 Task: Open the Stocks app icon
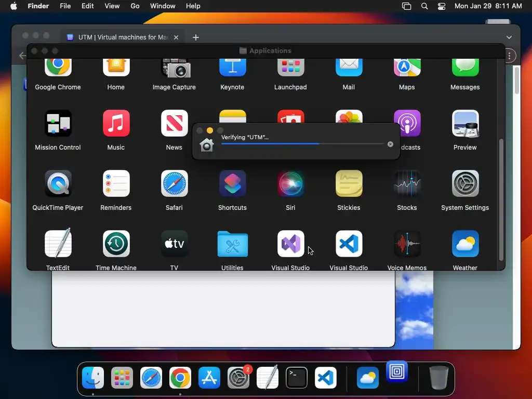pyautogui.click(x=407, y=183)
